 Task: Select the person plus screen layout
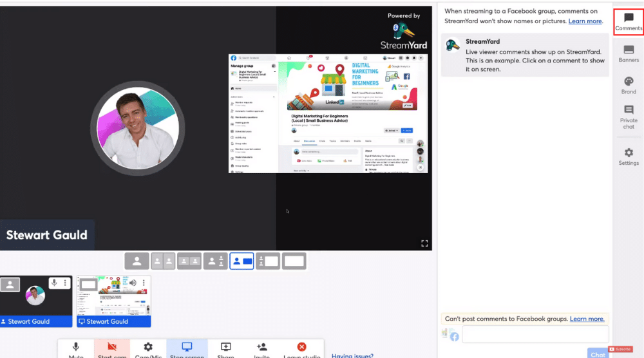[x=242, y=261]
